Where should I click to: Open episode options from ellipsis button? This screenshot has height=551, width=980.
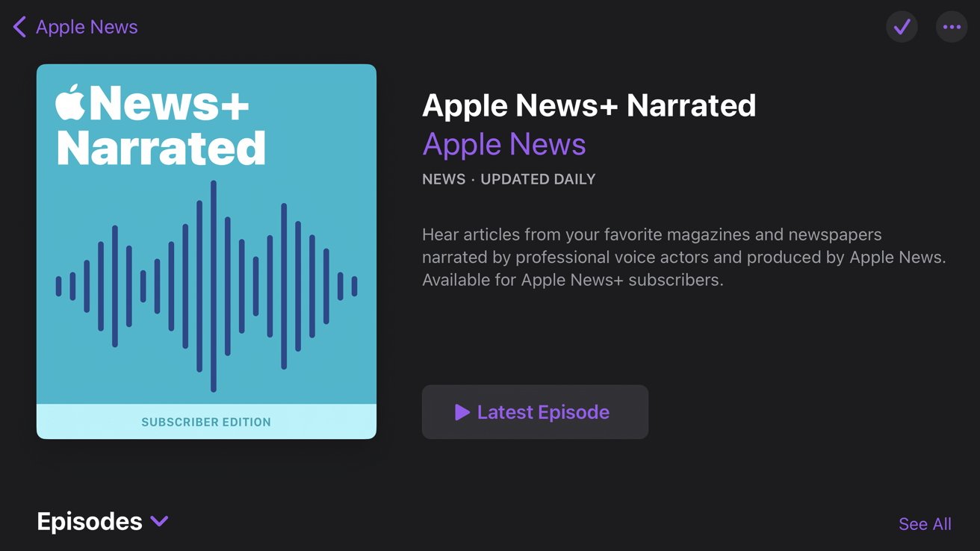tap(952, 26)
